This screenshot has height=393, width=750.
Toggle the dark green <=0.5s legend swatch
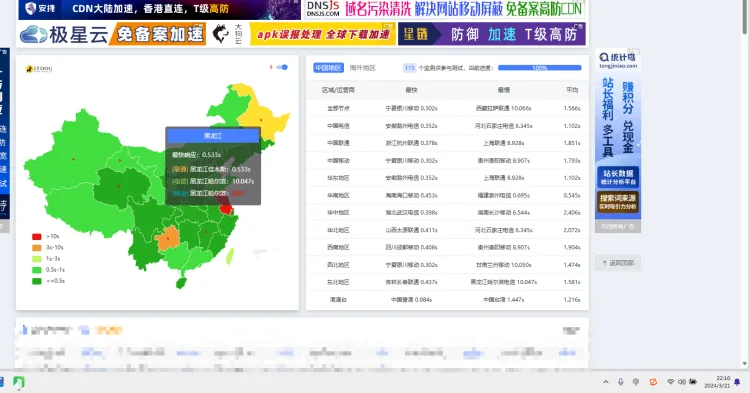[37, 281]
